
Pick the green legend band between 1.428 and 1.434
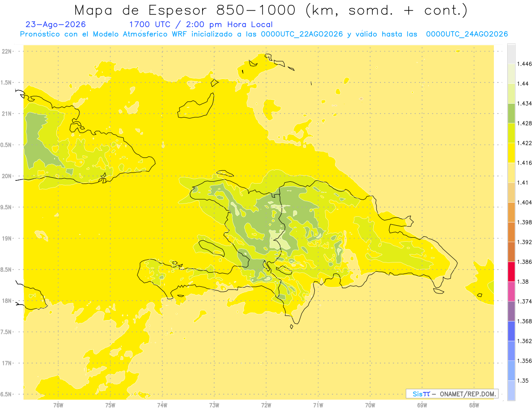tap(511, 113)
